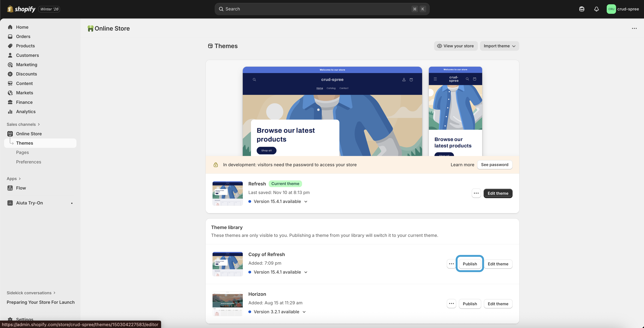Open Preparing Your Store For Launch conversation
The height and width of the screenshot is (328, 644).
click(x=40, y=302)
